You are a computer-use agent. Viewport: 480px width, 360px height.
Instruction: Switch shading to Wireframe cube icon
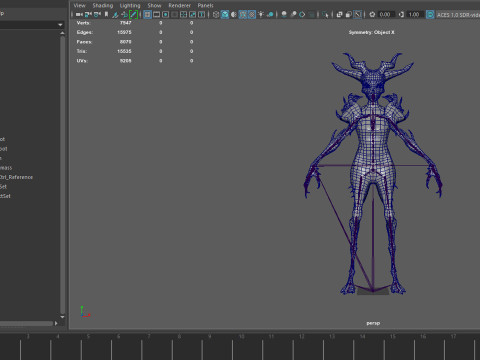[x=216, y=14]
